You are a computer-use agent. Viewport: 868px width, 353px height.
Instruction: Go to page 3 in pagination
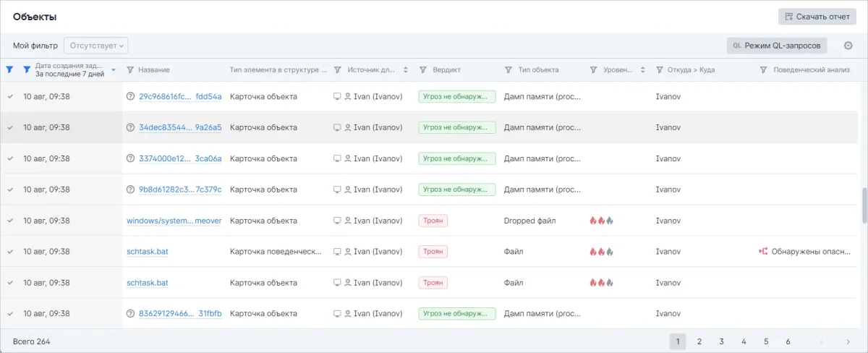pyautogui.click(x=721, y=341)
